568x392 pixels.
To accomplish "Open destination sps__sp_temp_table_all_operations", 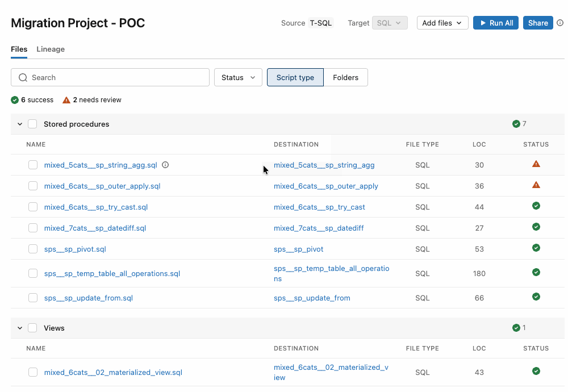I will click(332, 273).
